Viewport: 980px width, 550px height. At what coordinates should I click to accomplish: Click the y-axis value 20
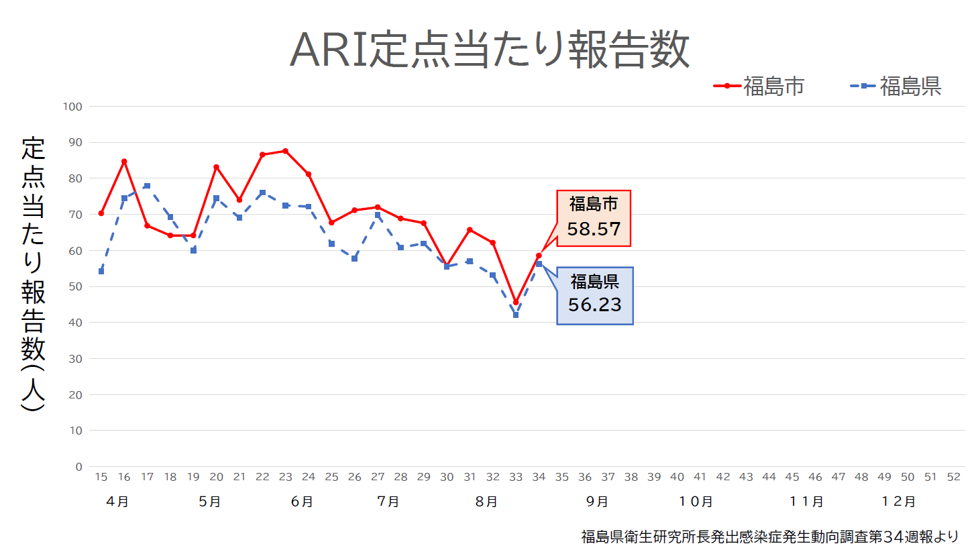75,395
